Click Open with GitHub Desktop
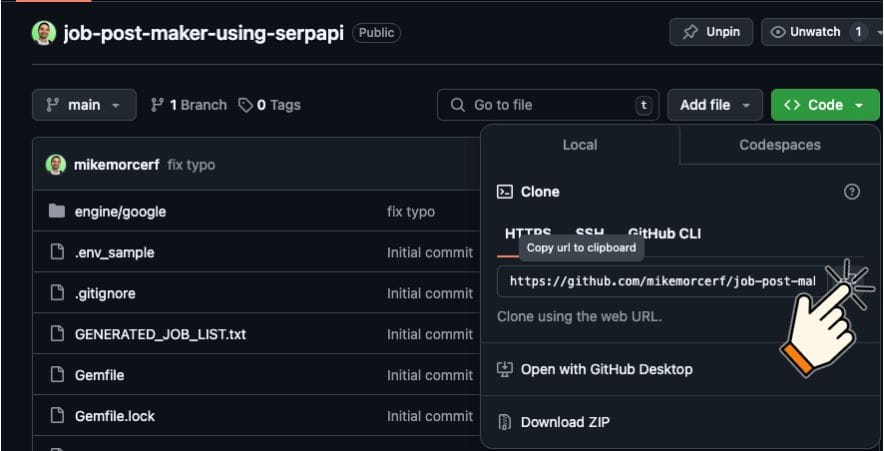 pyautogui.click(x=606, y=369)
